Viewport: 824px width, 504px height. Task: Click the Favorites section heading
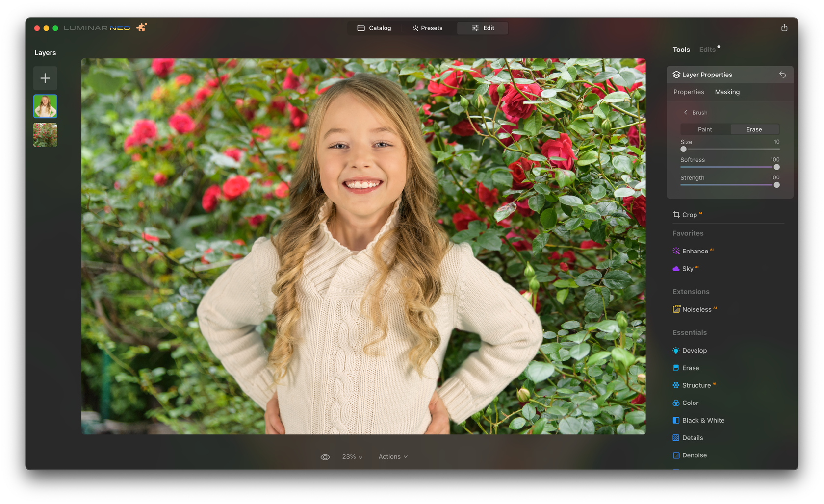688,233
